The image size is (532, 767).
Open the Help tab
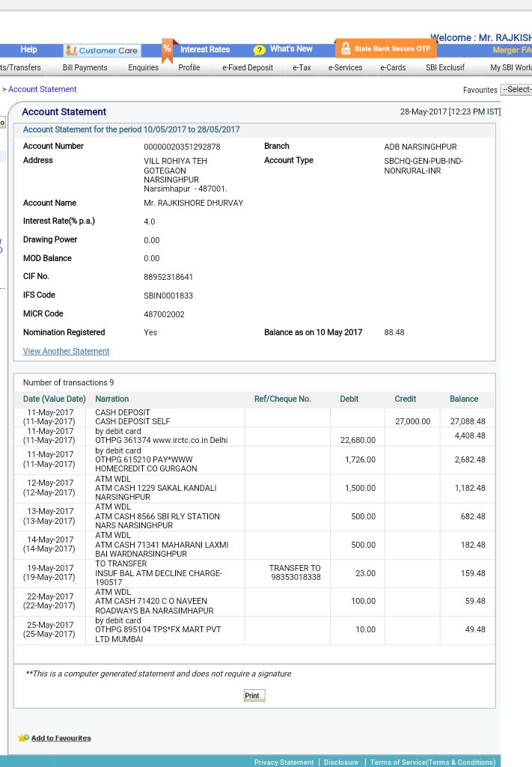(x=28, y=49)
